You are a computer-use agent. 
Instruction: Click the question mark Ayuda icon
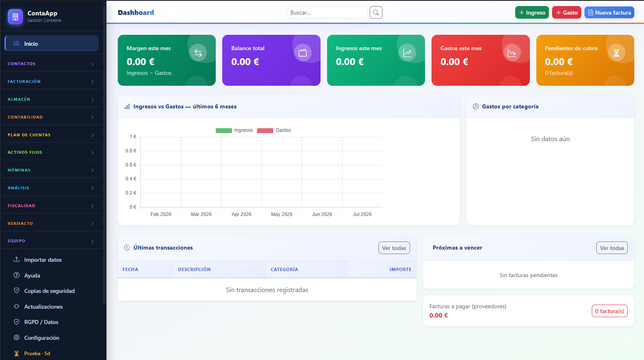17,275
